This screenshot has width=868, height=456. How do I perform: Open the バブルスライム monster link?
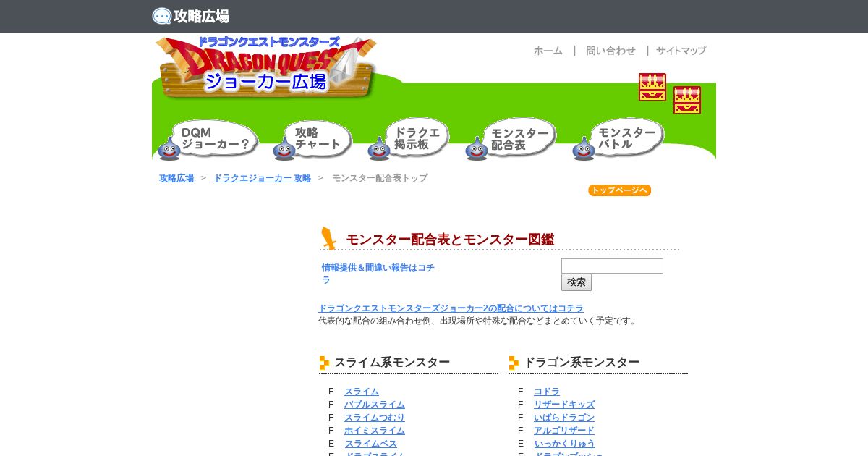click(375, 405)
